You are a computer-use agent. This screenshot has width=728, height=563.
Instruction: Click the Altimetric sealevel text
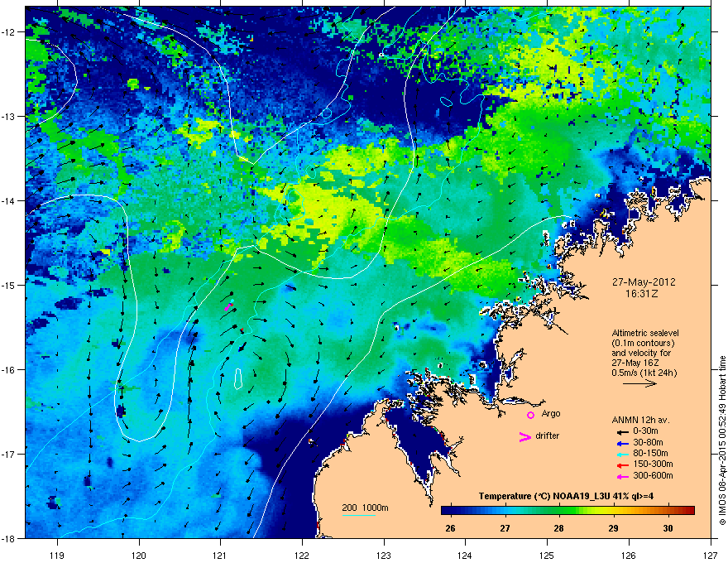[645, 333]
